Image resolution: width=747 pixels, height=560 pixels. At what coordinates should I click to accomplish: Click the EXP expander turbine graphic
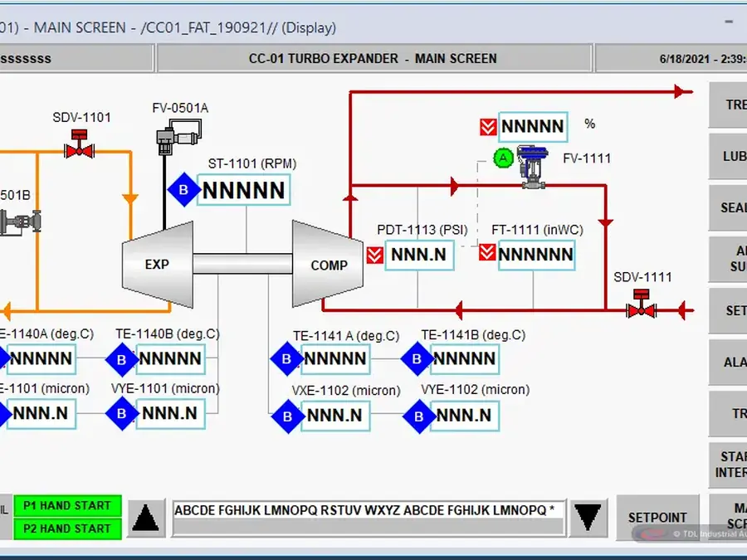click(158, 265)
